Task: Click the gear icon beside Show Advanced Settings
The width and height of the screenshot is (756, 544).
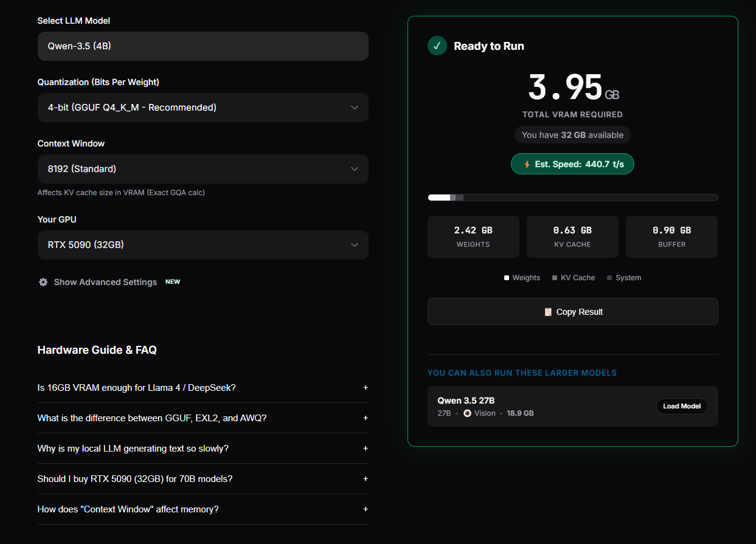Action: [43, 282]
